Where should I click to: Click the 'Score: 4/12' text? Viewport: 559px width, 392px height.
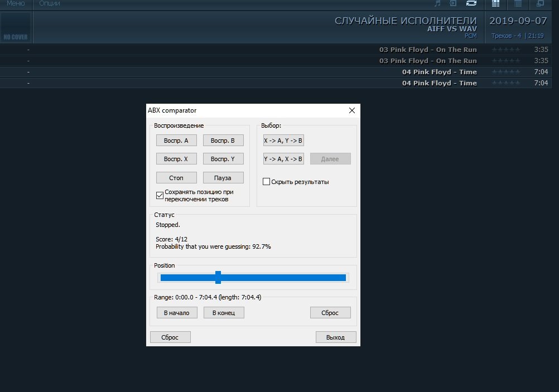tap(171, 239)
